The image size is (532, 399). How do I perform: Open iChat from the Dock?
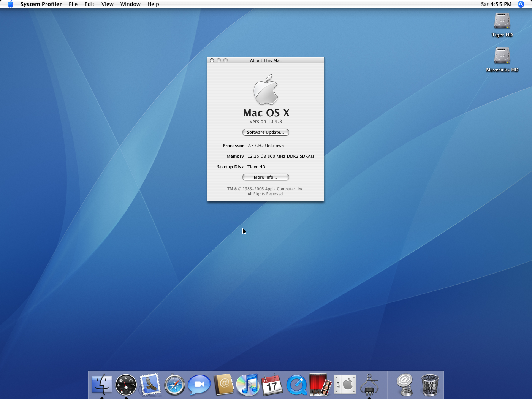click(199, 385)
